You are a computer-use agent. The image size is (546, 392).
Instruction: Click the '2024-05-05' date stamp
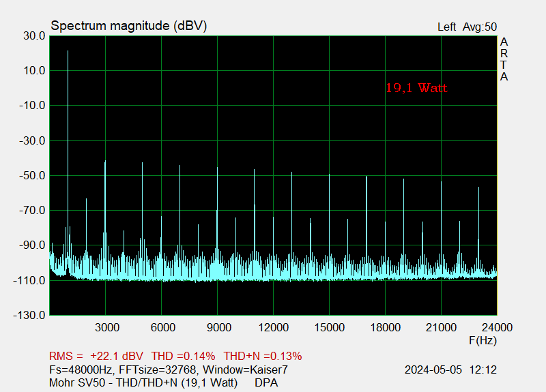point(433,370)
